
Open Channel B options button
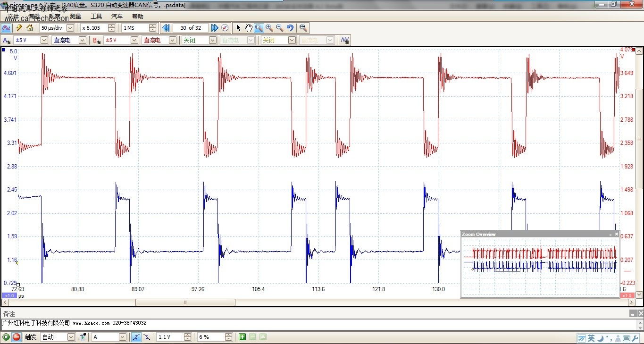(97, 40)
